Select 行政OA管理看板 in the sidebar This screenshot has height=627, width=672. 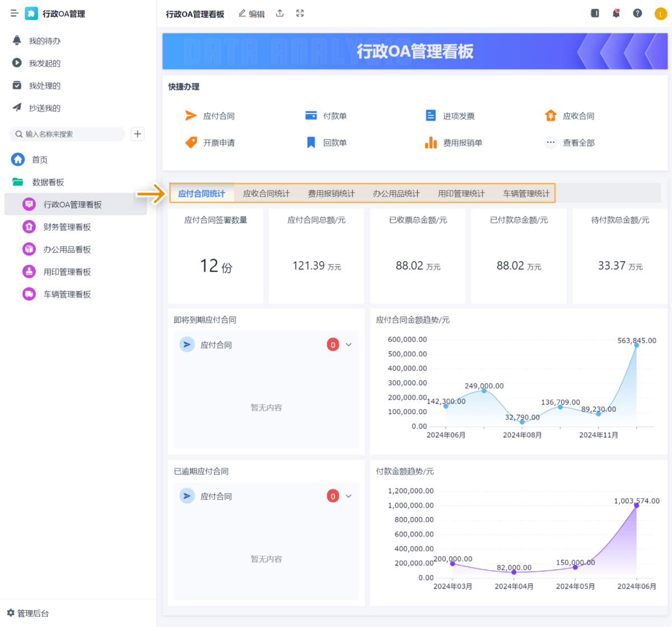coord(76,205)
